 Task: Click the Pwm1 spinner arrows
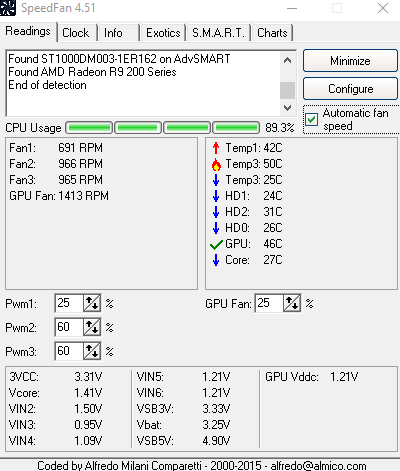92,303
